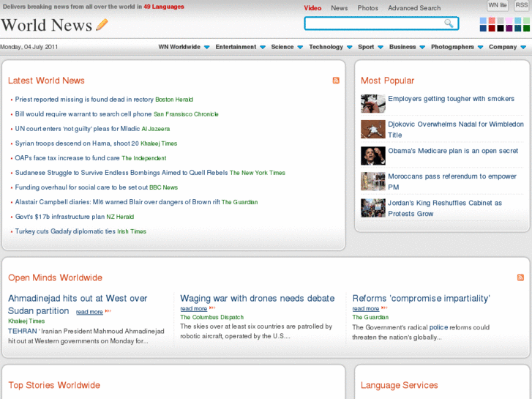Click red arrows after drones debate read more

click(x=212, y=307)
